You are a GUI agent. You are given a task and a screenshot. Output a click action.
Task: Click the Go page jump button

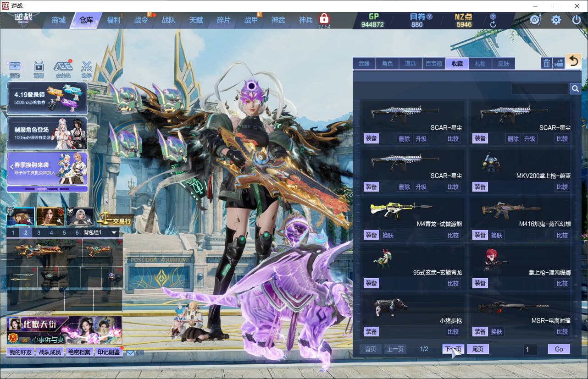coord(559,349)
